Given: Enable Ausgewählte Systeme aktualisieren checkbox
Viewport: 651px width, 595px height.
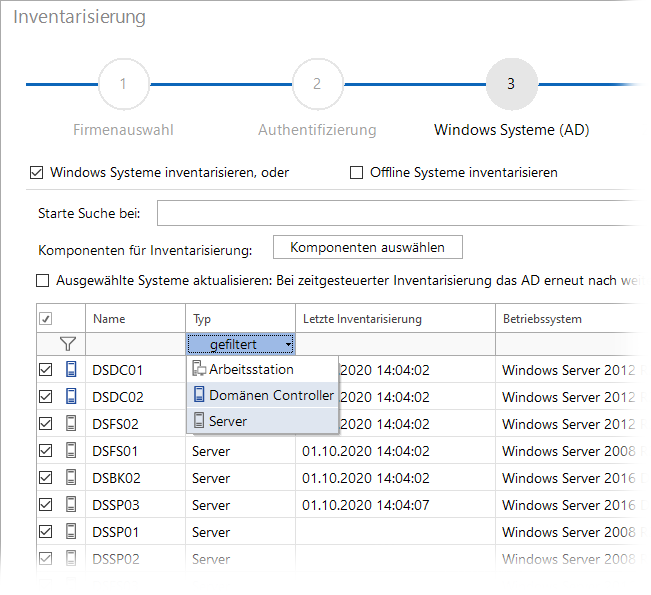Looking at the screenshot, I should click(x=42, y=281).
